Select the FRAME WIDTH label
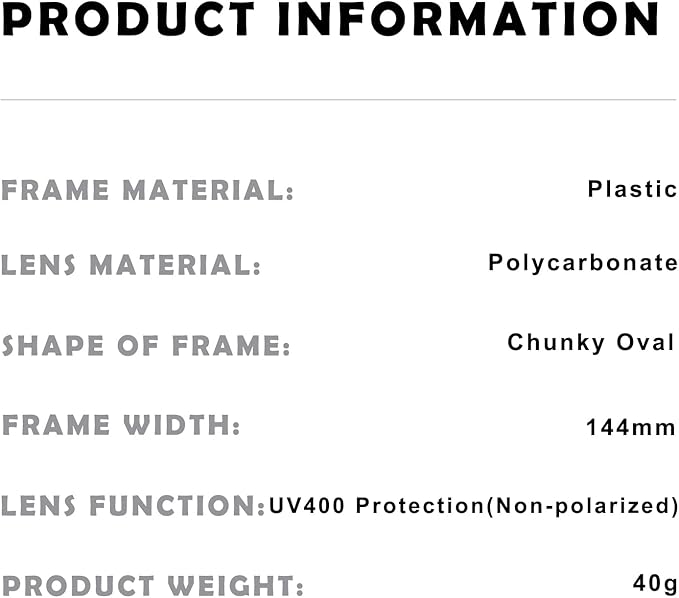The width and height of the screenshot is (679, 598). [x=121, y=425]
